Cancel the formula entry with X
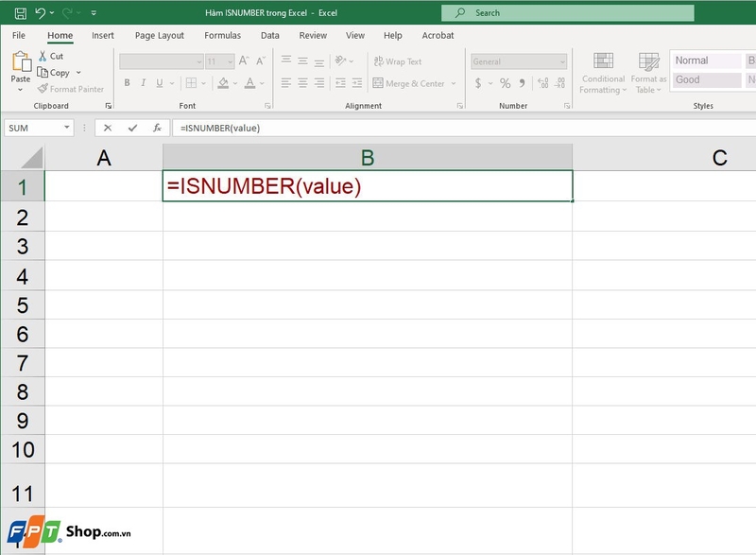The width and height of the screenshot is (756, 555). click(108, 126)
